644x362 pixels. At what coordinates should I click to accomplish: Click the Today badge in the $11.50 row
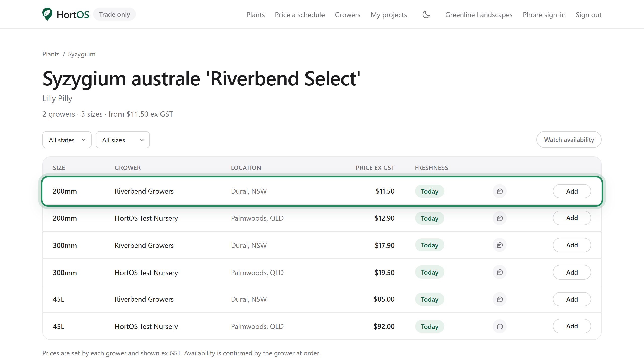point(429,191)
